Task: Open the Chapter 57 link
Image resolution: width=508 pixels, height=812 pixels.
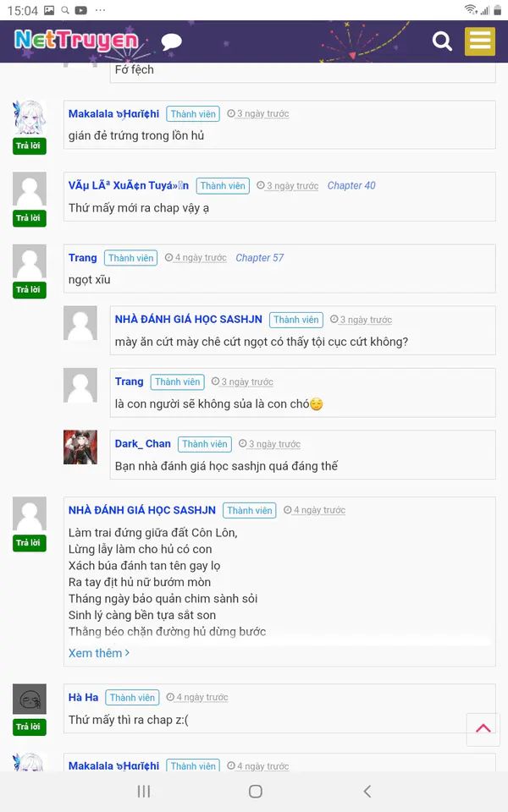Action: [x=260, y=258]
